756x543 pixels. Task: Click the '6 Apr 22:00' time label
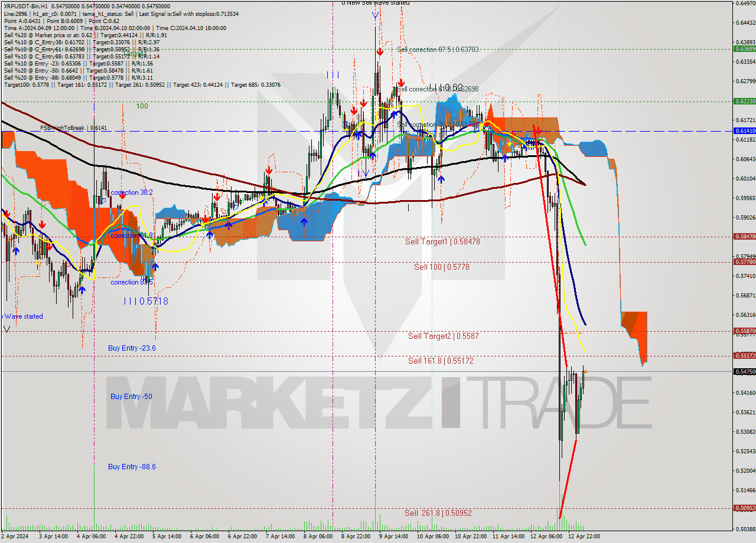click(242, 537)
